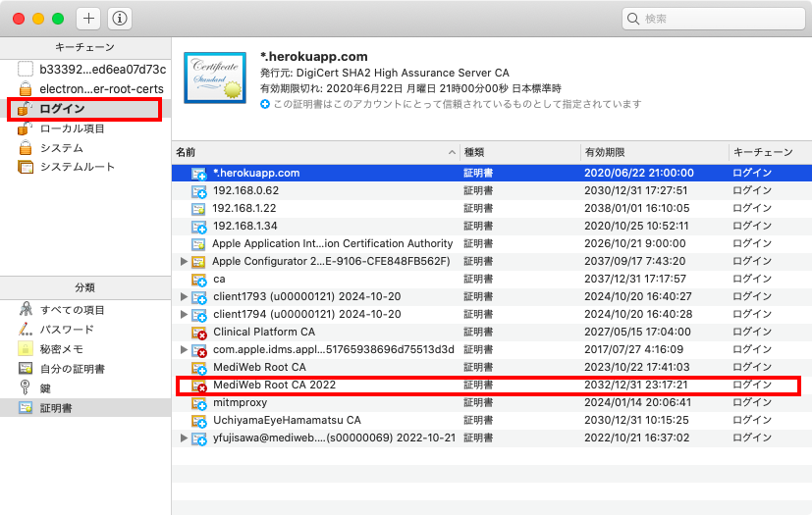This screenshot has height=515, width=812.
Task: Click the MediWeb Root CA 2022 certificate icon
Action: click(x=199, y=386)
